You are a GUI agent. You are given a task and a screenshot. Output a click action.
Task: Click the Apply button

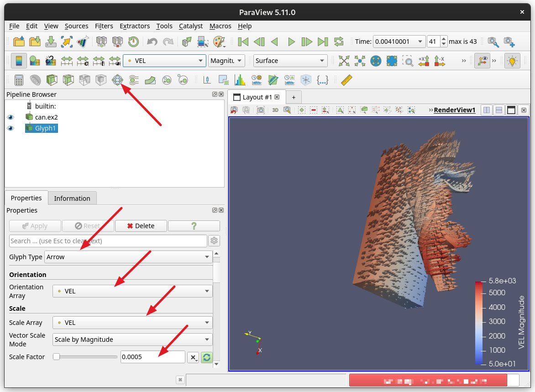[35, 226]
